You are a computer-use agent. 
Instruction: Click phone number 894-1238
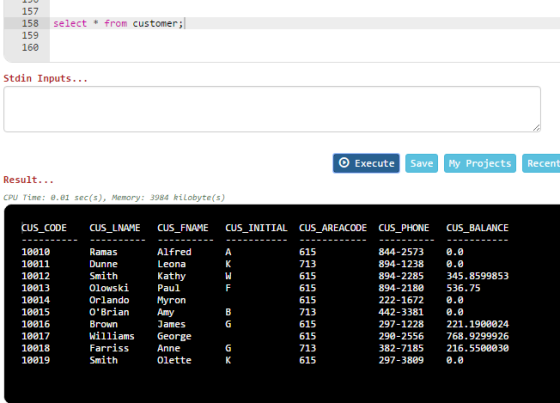[401, 264]
